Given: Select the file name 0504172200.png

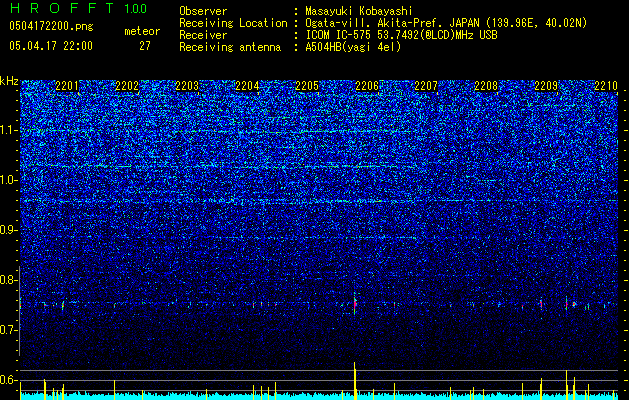Looking at the screenshot, I should [x=51, y=27].
